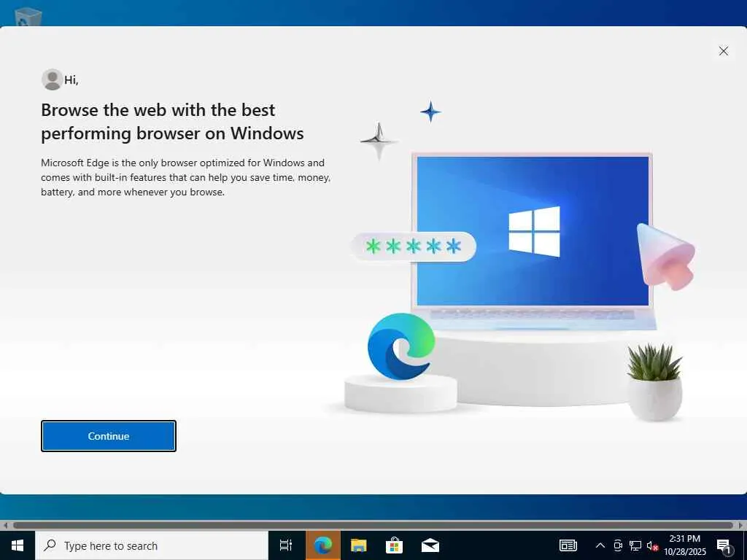Click the "Browse the web" heading
Viewport: 747px width, 560px height.
click(172, 122)
